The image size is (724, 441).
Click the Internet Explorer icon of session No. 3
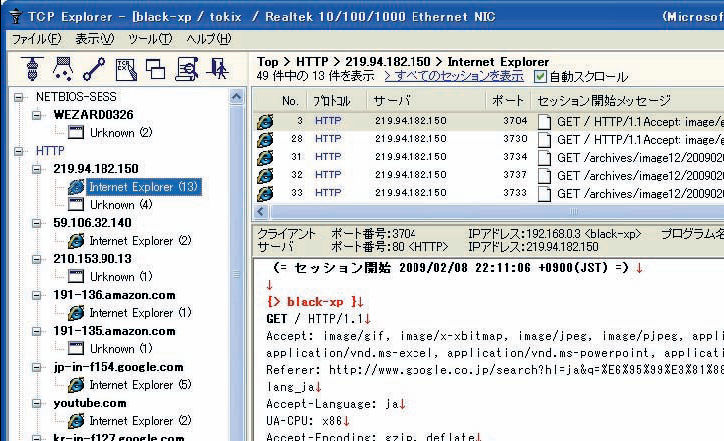tap(265, 121)
